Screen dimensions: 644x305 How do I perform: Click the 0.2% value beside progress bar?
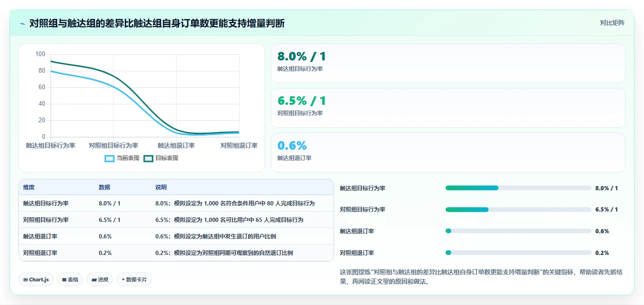(602, 253)
